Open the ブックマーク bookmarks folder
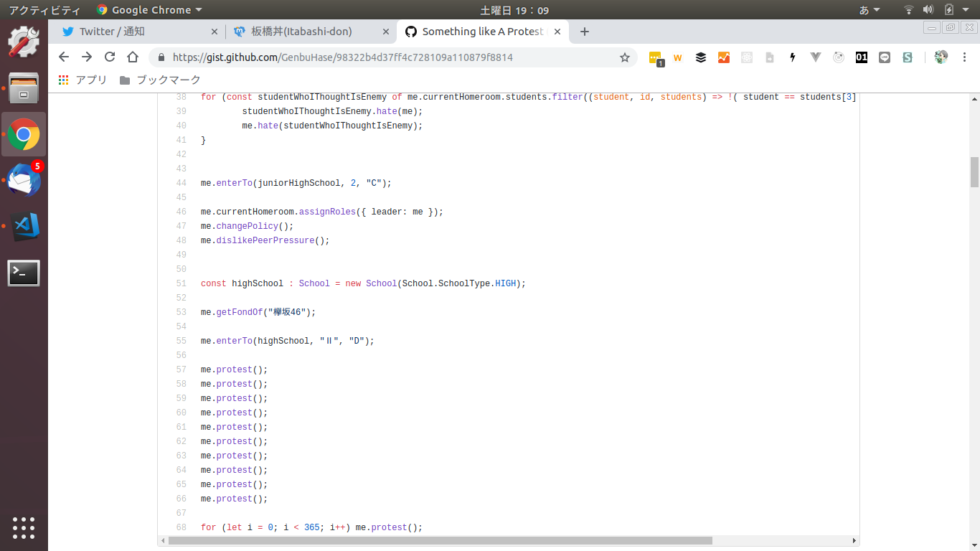980x551 pixels. tap(161, 80)
